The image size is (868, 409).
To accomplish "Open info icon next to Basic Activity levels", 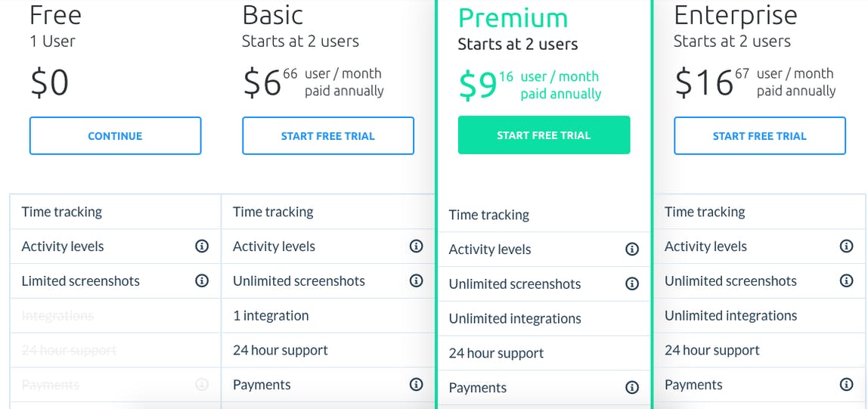I will (x=416, y=246).
